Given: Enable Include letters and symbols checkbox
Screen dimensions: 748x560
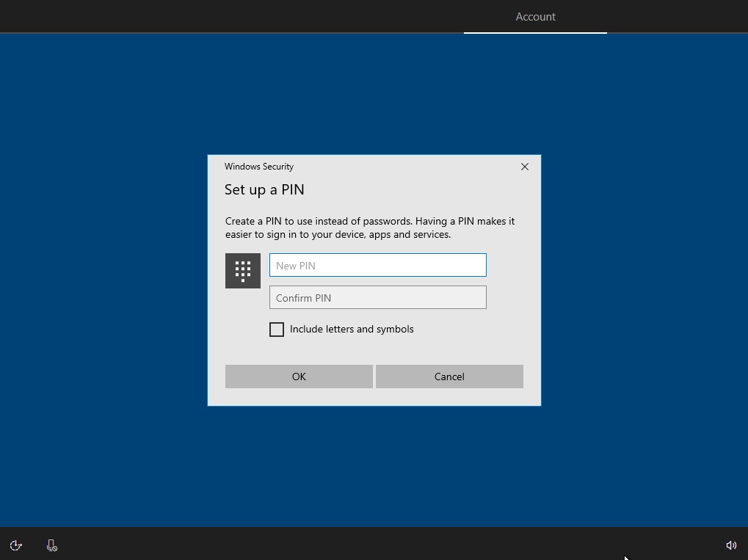Looking at the screenshot, I should 277,329.
